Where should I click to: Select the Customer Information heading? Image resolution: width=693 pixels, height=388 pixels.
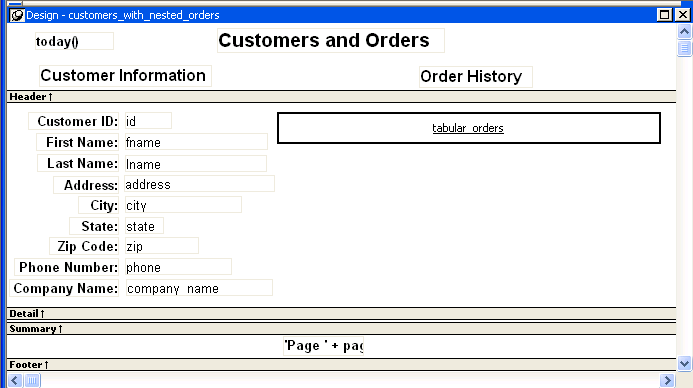tap(125, 76)
